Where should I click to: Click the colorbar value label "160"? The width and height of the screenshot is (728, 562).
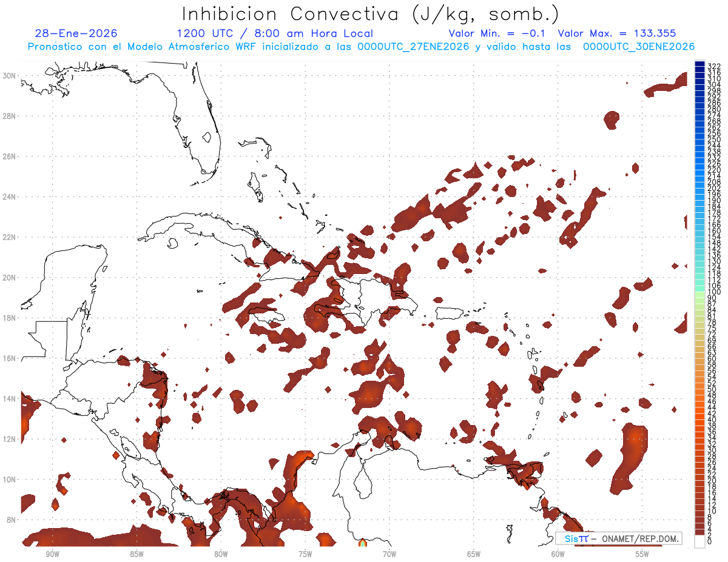[713, 231]
